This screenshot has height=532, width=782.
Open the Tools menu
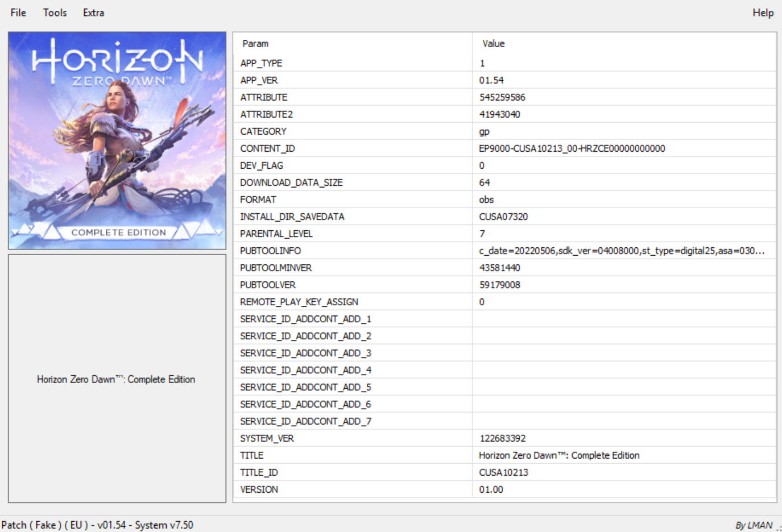point(55,13)
